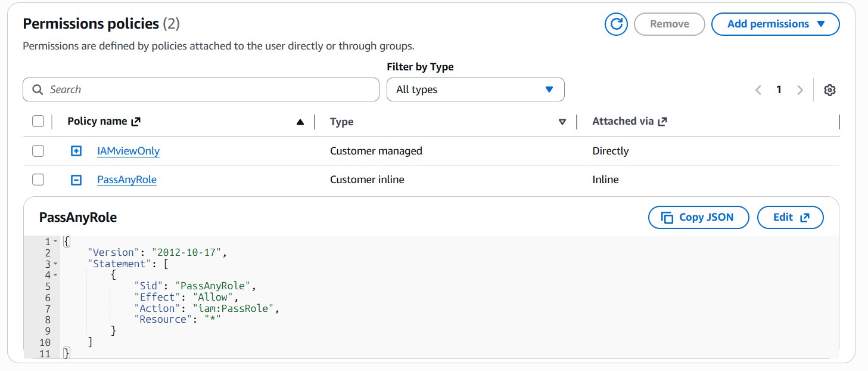
Task: Open the Filter by Type dropdown
Action: (475, 89)
